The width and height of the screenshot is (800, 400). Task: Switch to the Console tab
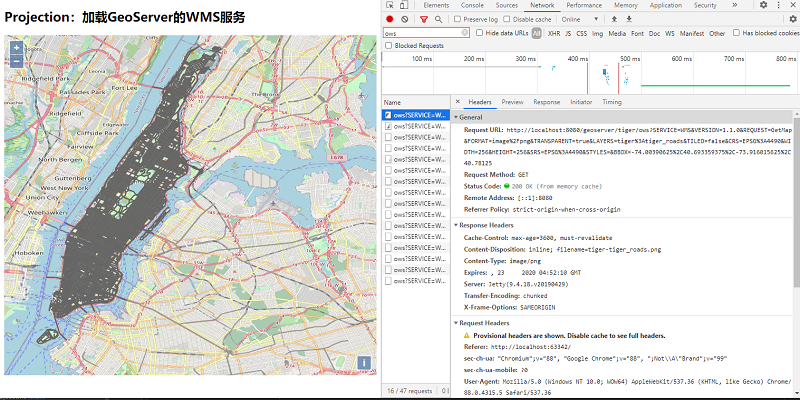click(x=472, y=5)
